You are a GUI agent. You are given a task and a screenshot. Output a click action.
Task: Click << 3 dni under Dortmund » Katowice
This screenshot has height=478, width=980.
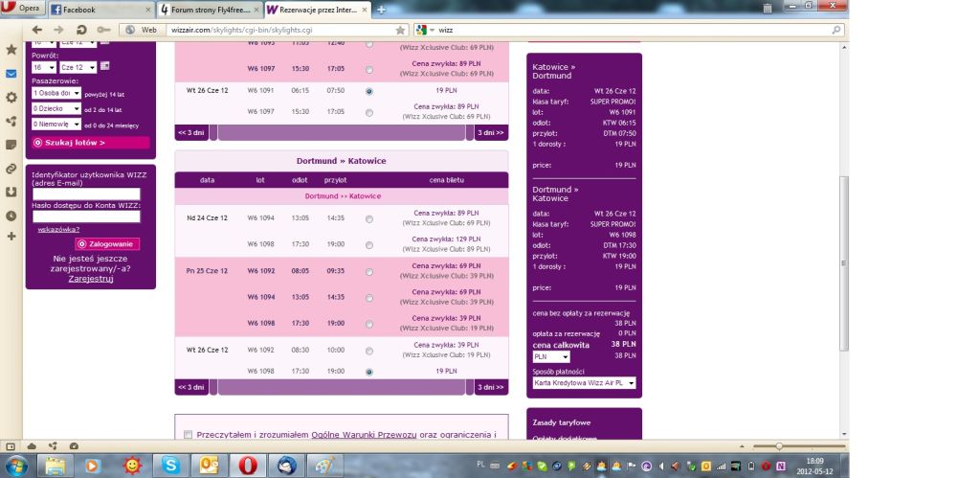191,387
